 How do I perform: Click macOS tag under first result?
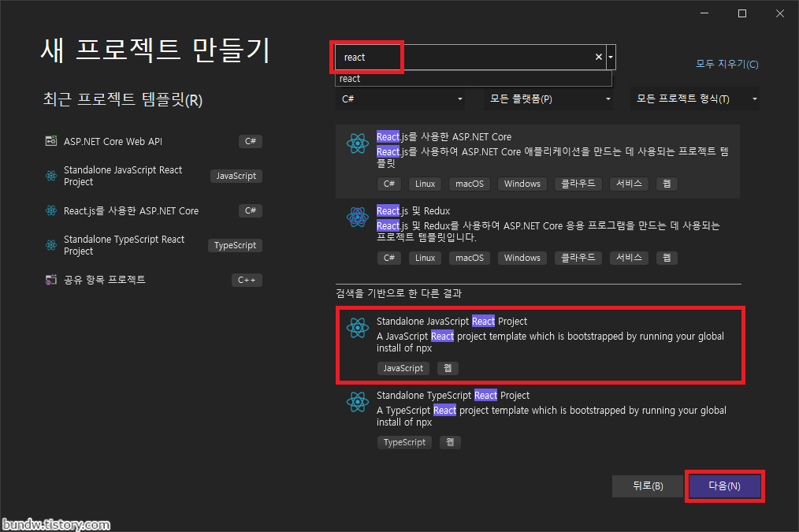[x=470, y=184]
